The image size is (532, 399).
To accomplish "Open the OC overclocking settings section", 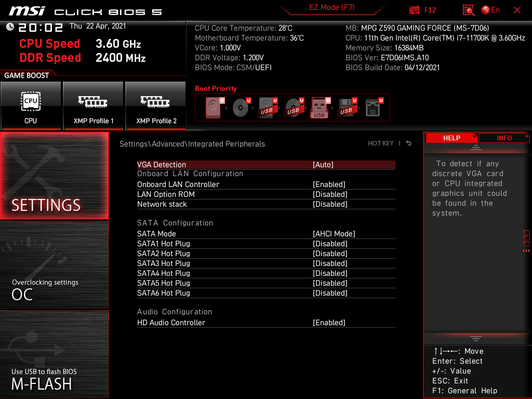I will 54,265.
